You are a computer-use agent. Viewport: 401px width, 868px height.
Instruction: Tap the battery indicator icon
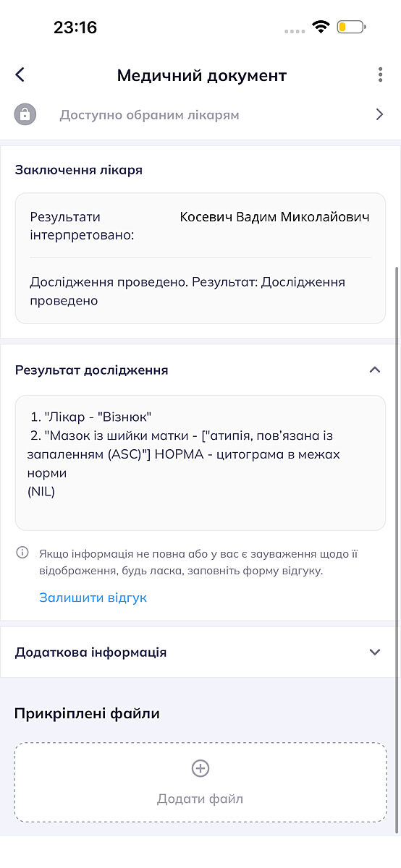click(x=351, y=27)
